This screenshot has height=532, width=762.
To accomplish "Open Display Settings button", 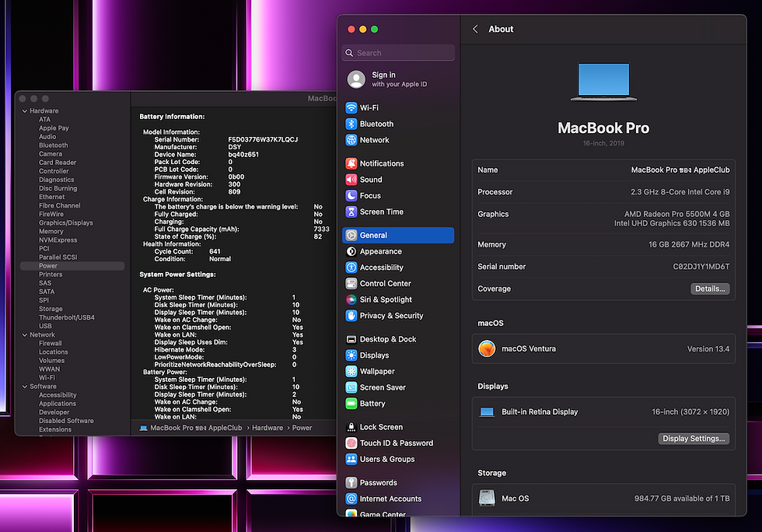I will [694, 439].
